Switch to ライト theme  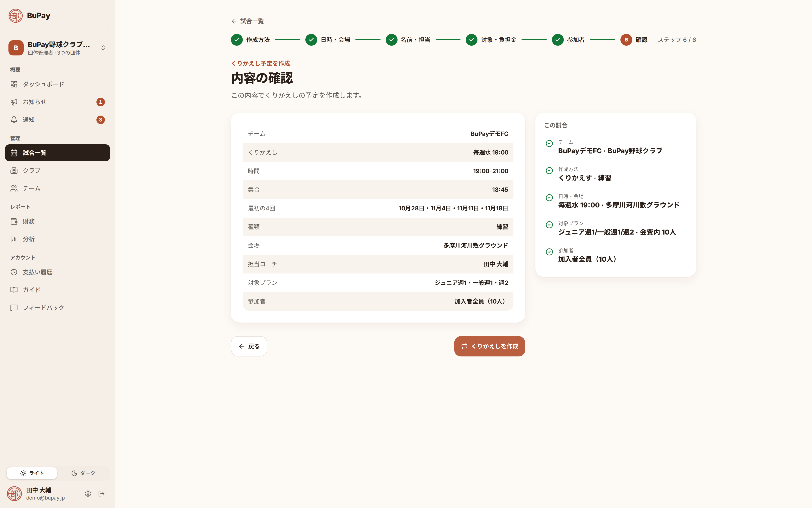[x=32, y=473]
